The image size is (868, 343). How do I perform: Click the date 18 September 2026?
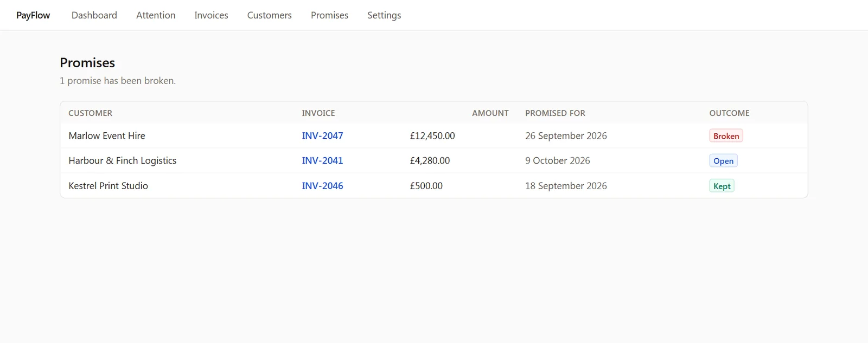pyautogui.click(x=566, y=185)
